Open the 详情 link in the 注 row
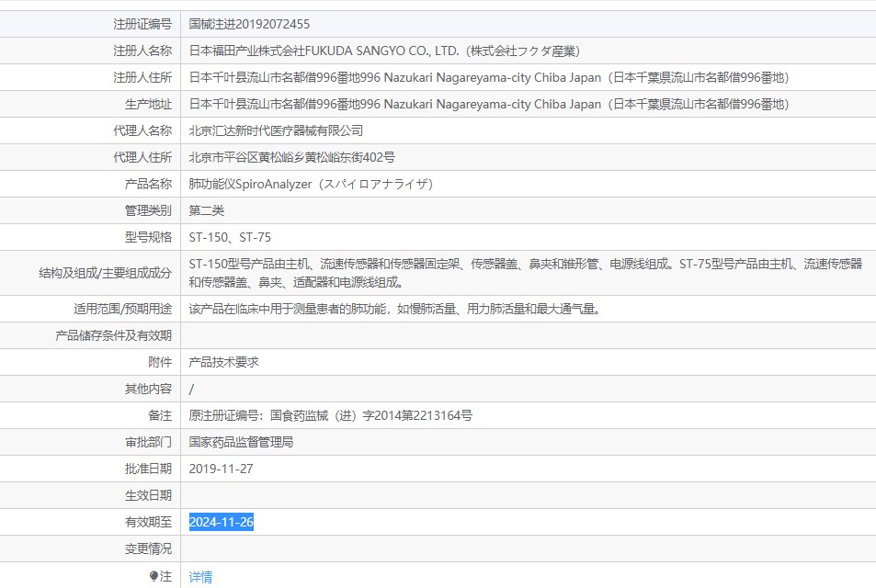Viewport: 876px width, 588px height. tap(200, 577)
